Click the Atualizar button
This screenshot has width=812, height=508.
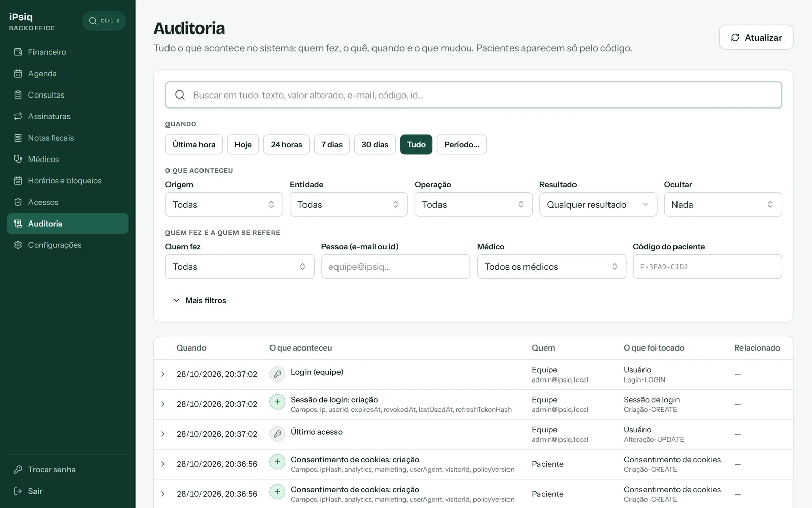click(756, 37)
